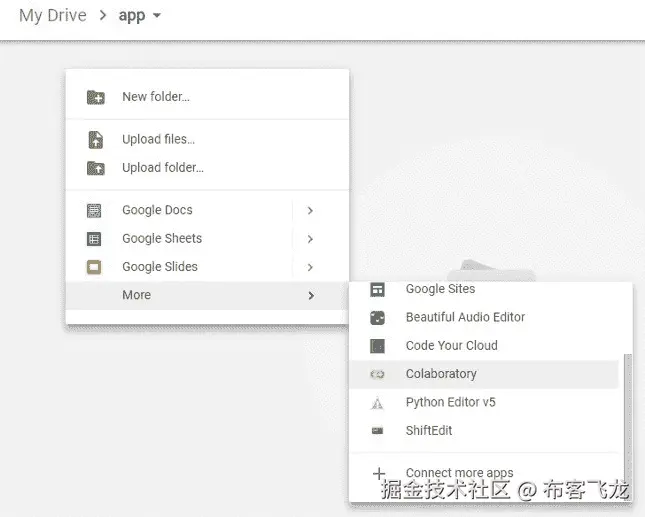
Task: Select Beautiful Audio Editor in the submenu
Action: pyautogui.click(x=484, y=318)
